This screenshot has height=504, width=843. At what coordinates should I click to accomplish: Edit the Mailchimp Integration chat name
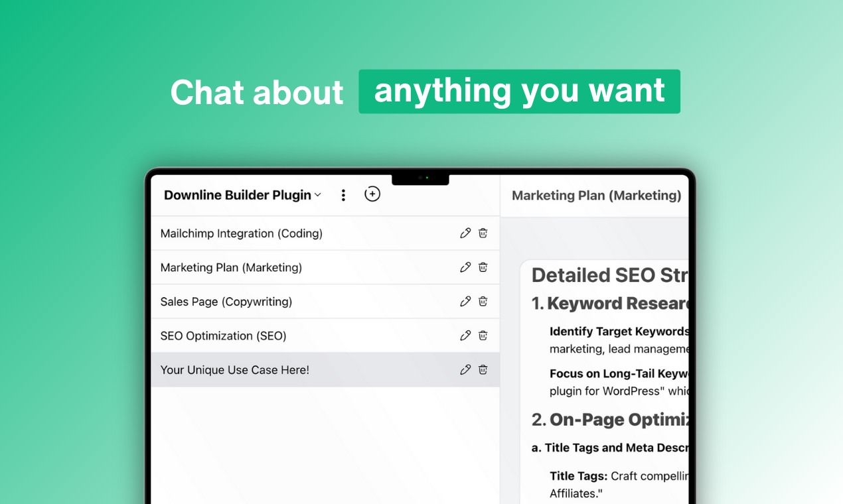(465, 233)
